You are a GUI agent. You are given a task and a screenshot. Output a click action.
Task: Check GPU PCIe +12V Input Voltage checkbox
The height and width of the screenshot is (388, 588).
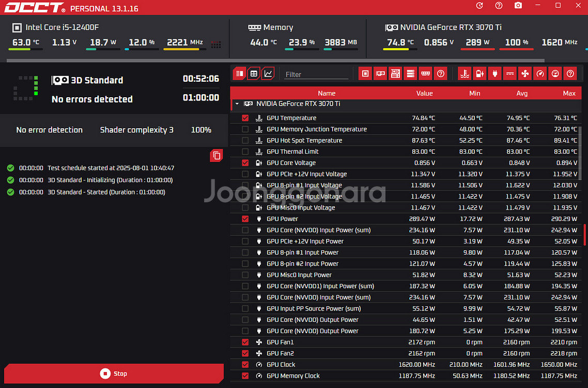245,174
